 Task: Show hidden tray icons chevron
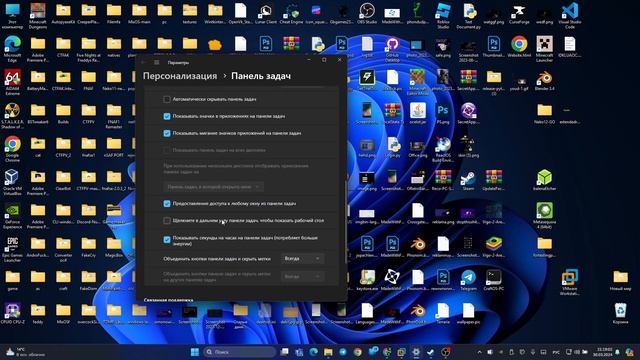(x=479, y=352)
